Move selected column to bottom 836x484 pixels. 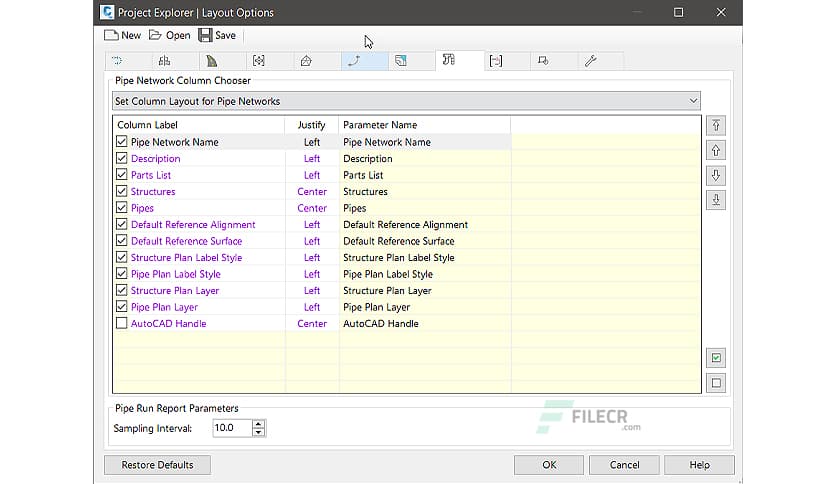pos(716,200)
